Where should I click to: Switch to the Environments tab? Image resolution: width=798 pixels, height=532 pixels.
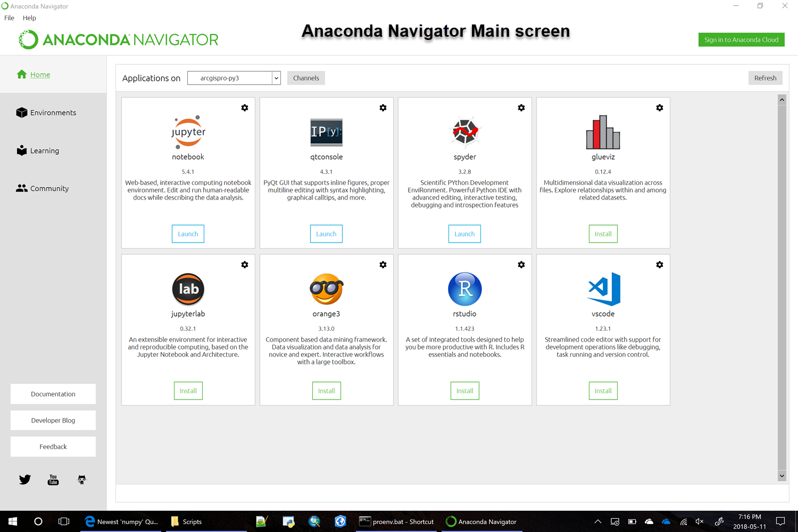coord(53,113)
